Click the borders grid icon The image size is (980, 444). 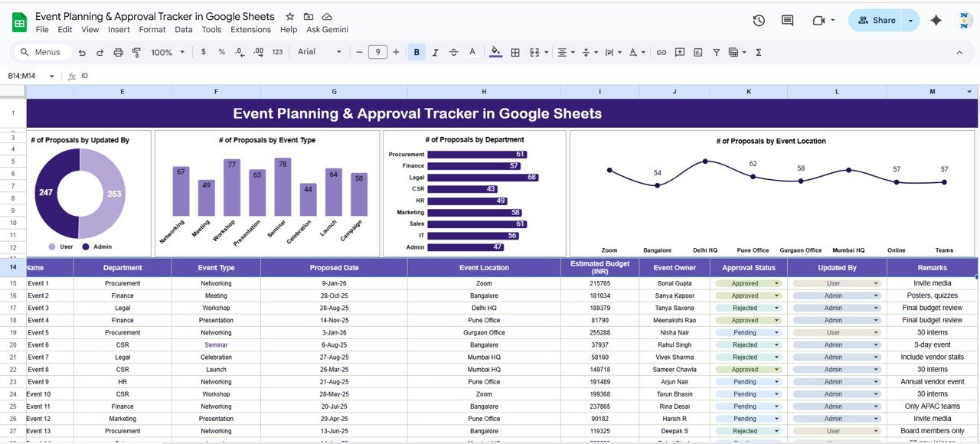[515, 52]
